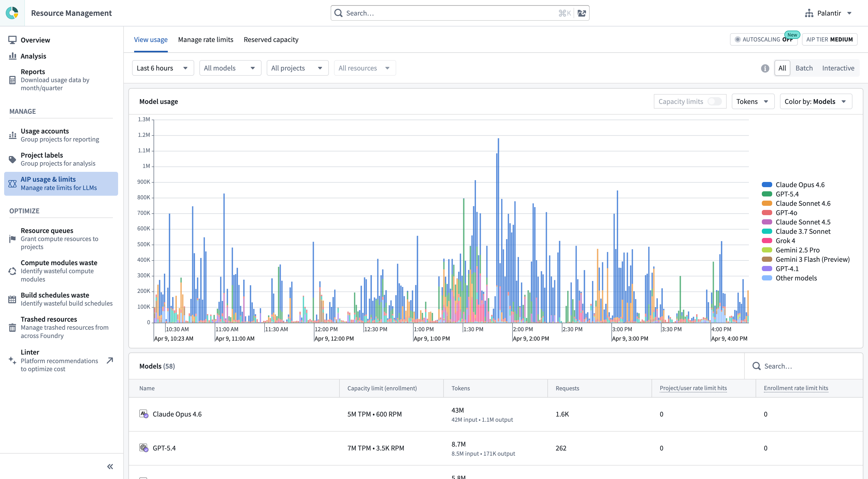Click the Usage accounts icon
Image resolution: width=868 pixels, height=479 pixels.
tap(12, 135)
